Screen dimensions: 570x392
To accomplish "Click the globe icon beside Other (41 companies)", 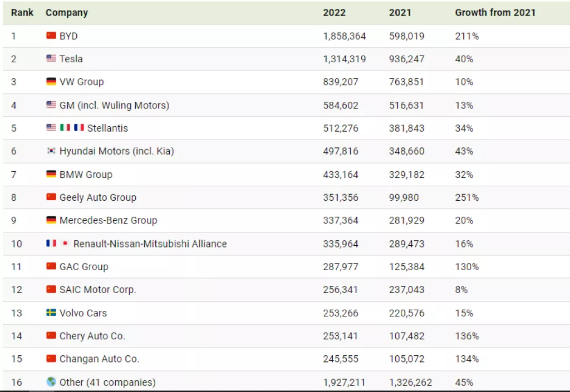I will (51, 382).
